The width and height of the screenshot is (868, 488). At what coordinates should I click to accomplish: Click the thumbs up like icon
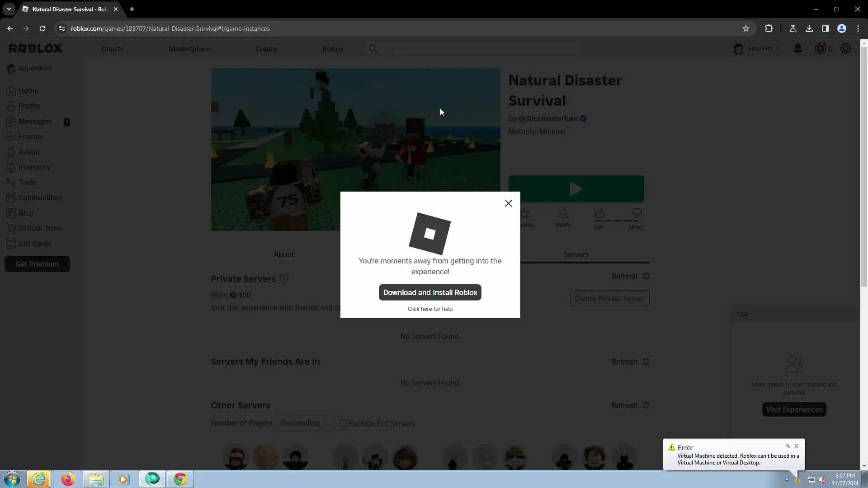click(599, 214)
